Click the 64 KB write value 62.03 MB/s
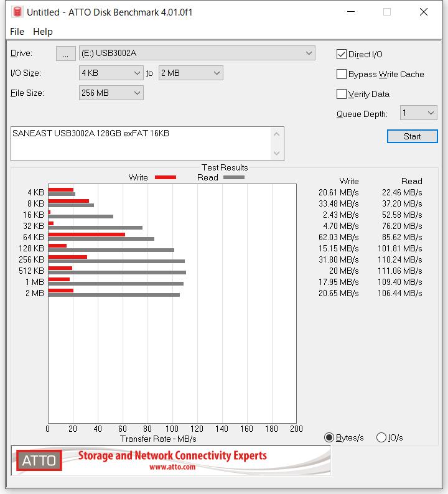This screenshot has height=494, width=448. (x=338, y=237)
